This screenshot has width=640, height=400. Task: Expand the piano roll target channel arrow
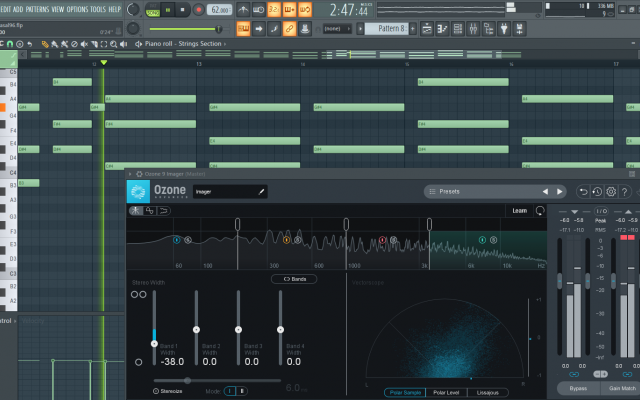pos(225,44)
